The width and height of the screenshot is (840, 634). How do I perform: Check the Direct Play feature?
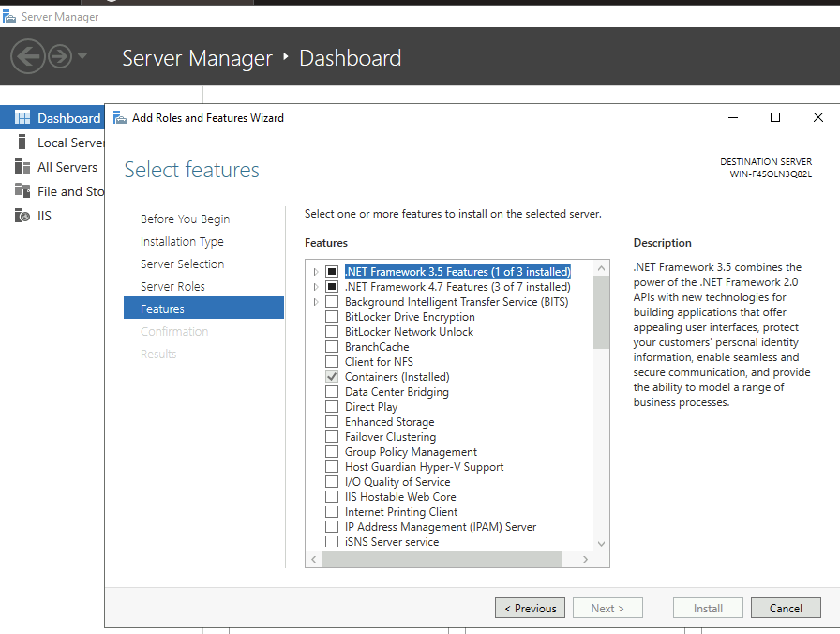point(332,407)
